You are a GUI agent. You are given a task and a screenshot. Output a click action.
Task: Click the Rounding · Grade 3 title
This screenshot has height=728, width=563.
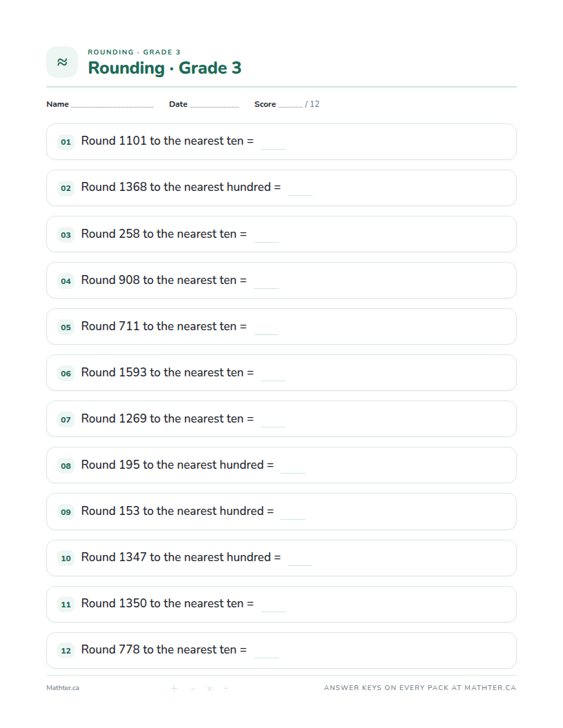[165, 68]
